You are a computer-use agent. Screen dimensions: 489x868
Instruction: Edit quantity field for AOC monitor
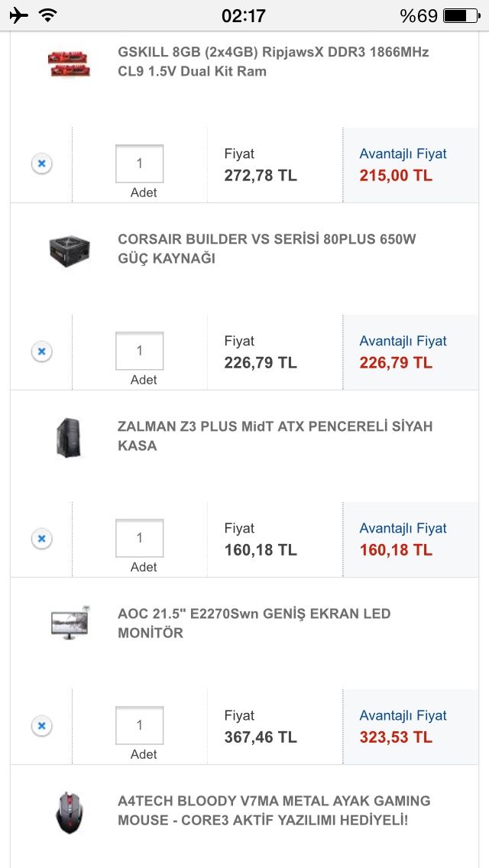140,725
